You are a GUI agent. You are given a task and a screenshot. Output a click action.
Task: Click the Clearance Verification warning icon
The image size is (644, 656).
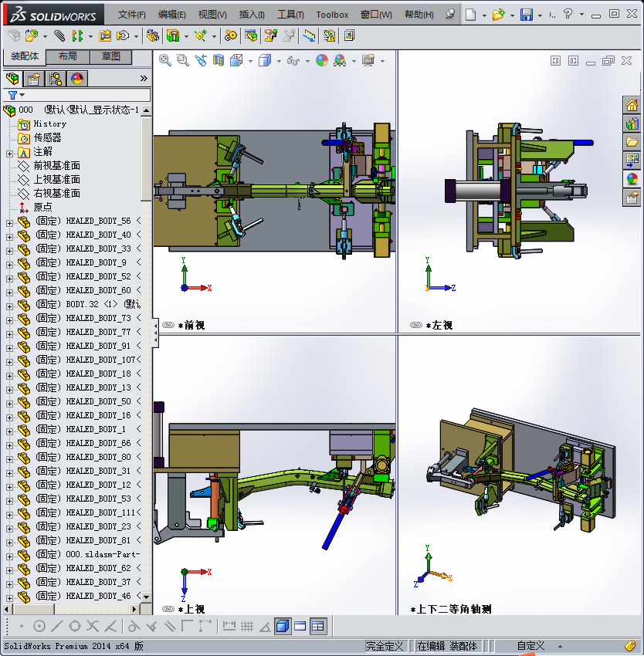coord(329,36)
